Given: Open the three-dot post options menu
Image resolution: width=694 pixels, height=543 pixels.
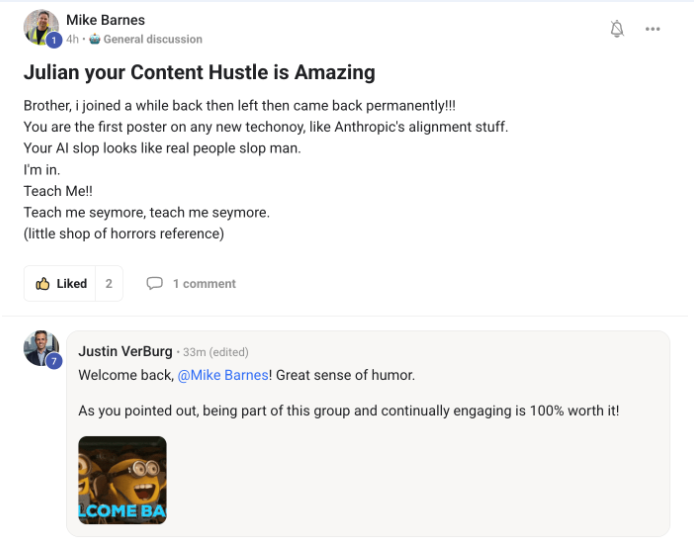Looking at the screenshot, I should click(653, 29).
